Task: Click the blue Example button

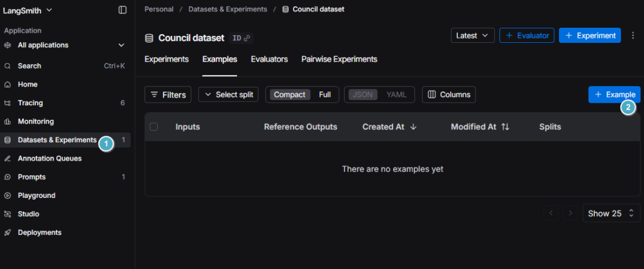Action: [x=614, y=94]
